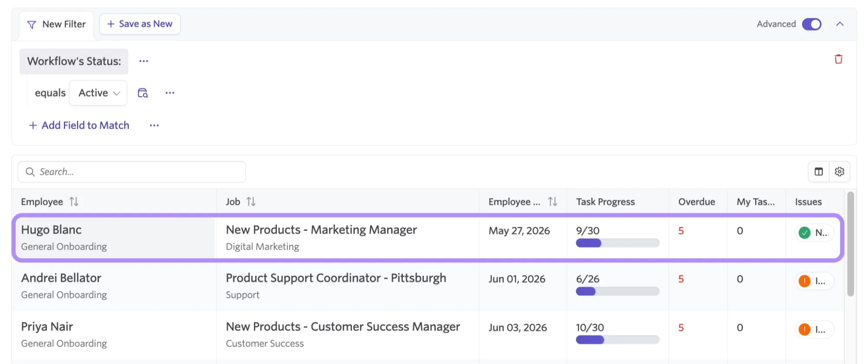Screen dimensions: 868x364
Task: Open ellipsis menu beside Workflow's Status
Action: pyautogui.click(x=144, y=61)
